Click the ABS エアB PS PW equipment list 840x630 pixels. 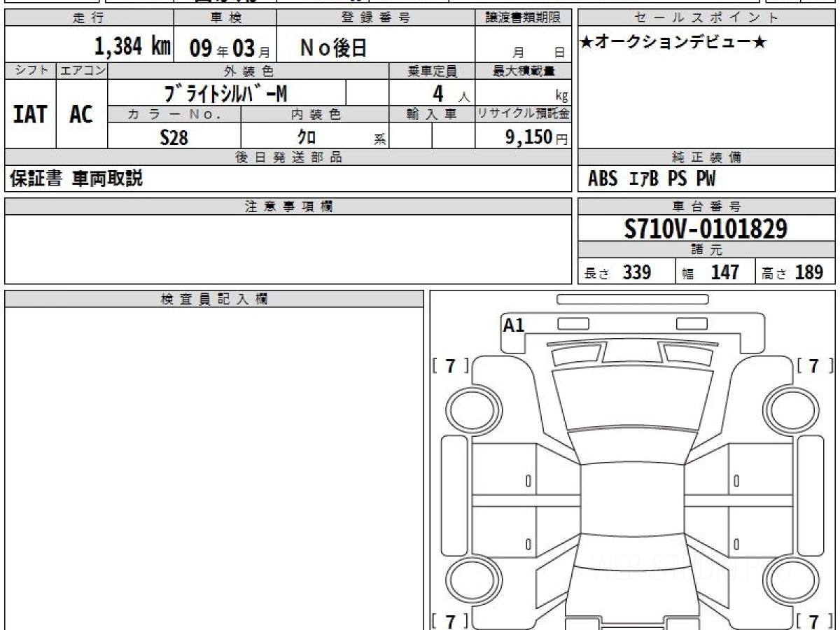click(x=652, y=179)
